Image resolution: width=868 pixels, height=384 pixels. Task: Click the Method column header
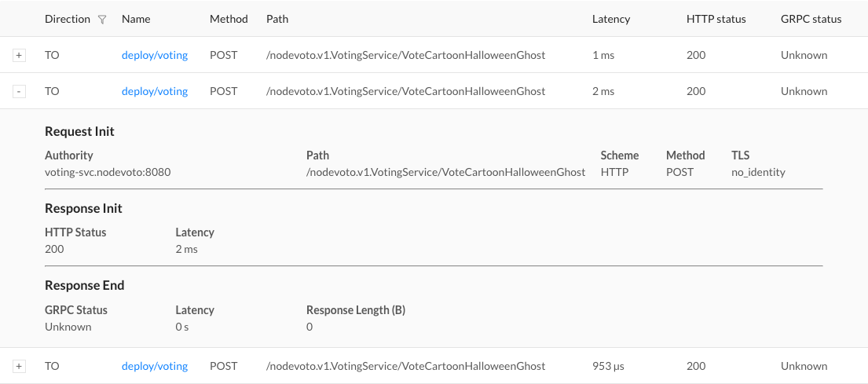(229, 20)
